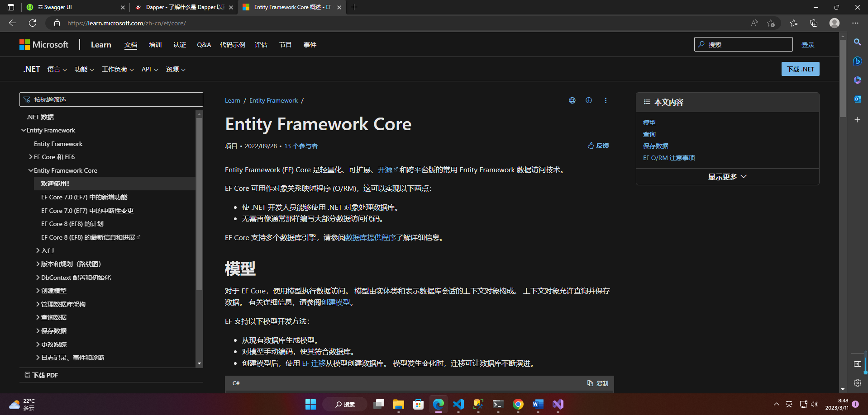The height and width of the screenshot is (415, 868).
Task: Click the Windows Start button
Action: [310, 404]
